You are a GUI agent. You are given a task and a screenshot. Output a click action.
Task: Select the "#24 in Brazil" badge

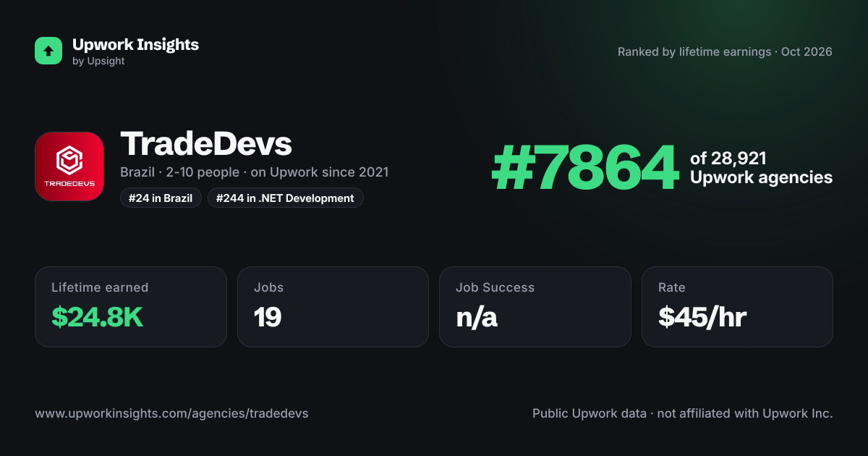point(161,198)
